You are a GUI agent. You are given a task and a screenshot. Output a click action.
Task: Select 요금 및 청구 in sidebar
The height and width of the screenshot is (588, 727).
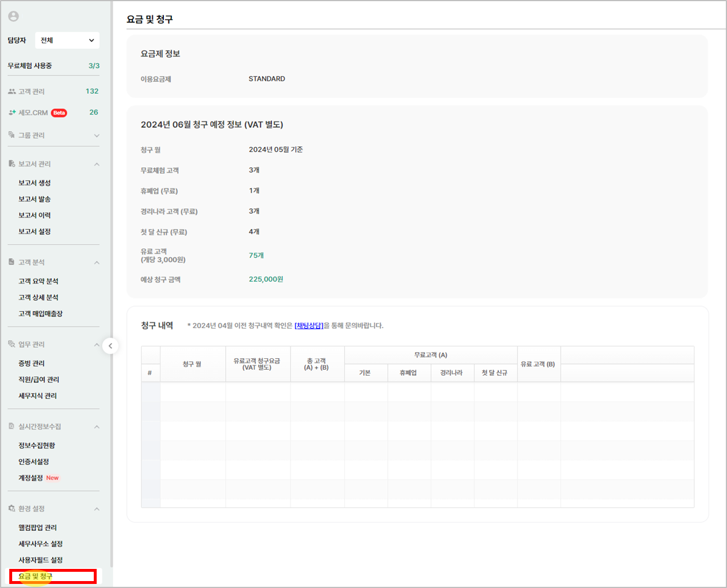tap(36, 576)
